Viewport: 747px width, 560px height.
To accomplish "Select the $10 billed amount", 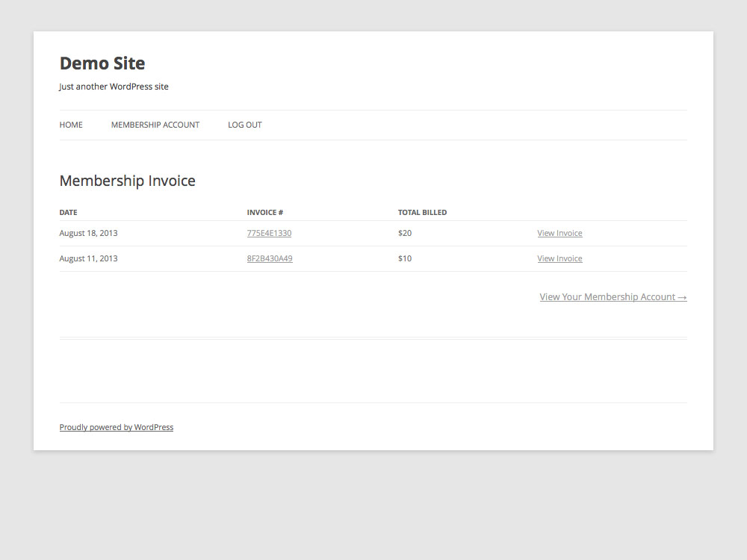I will point(405,258).
